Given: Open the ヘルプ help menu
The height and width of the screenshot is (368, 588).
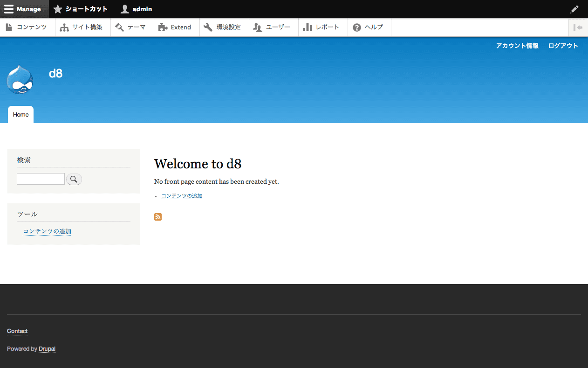Looking at the screenshot, I should pos(369,27).
